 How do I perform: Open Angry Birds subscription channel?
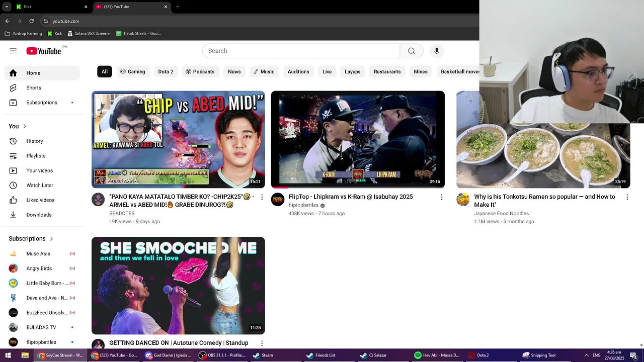coord(42,268)
